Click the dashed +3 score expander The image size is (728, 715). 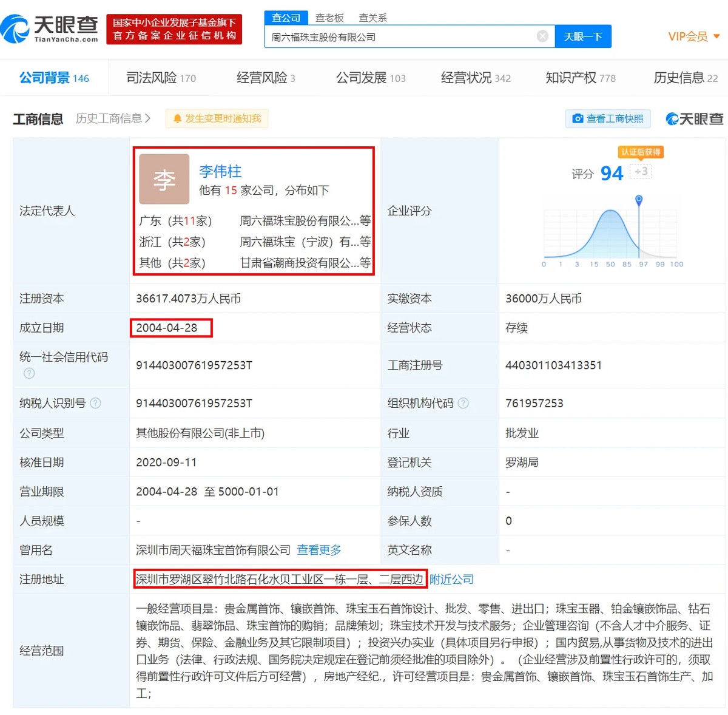[641, 172]
